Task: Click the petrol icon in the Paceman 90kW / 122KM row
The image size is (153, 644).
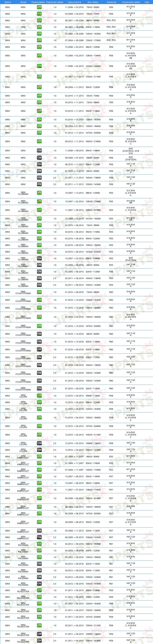Action: 39,551
